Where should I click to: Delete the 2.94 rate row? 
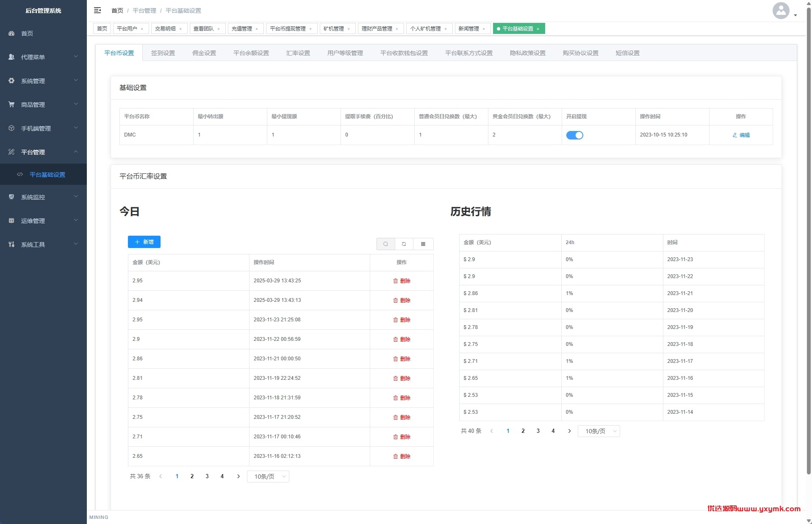(x=402, y=300)
